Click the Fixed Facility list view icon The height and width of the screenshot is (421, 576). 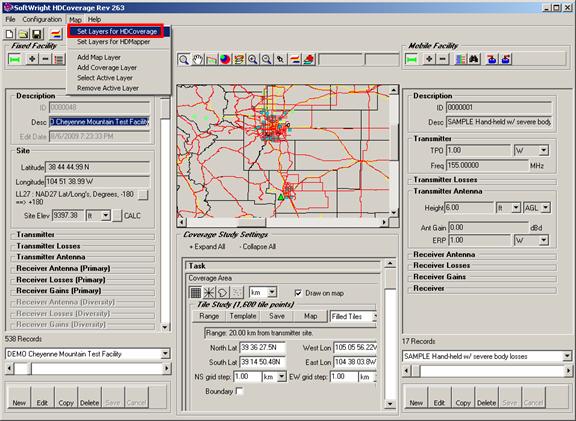tap(59, 59)
